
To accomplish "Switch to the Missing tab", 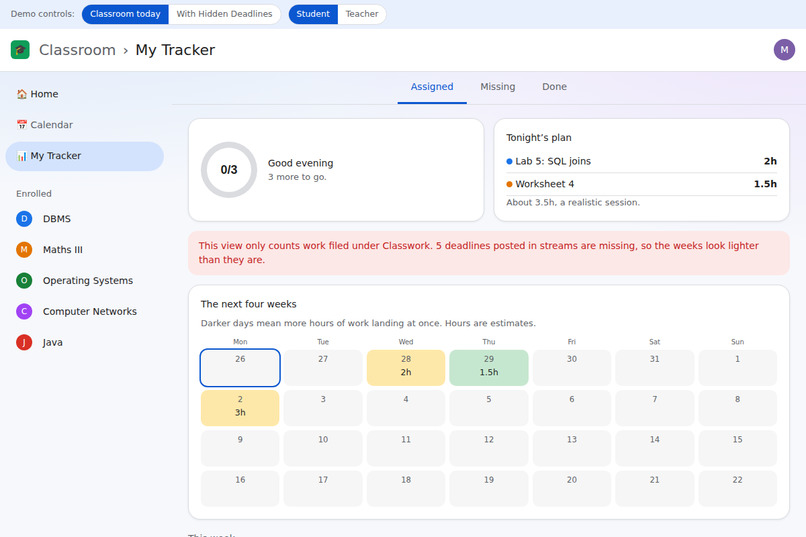I will (498, 87).
